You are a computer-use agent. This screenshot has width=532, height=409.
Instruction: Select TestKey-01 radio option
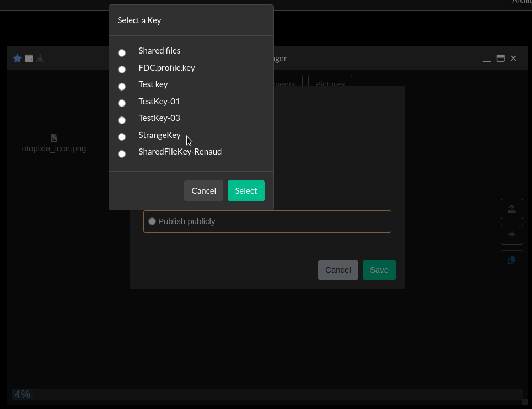(x=122, y=103)
